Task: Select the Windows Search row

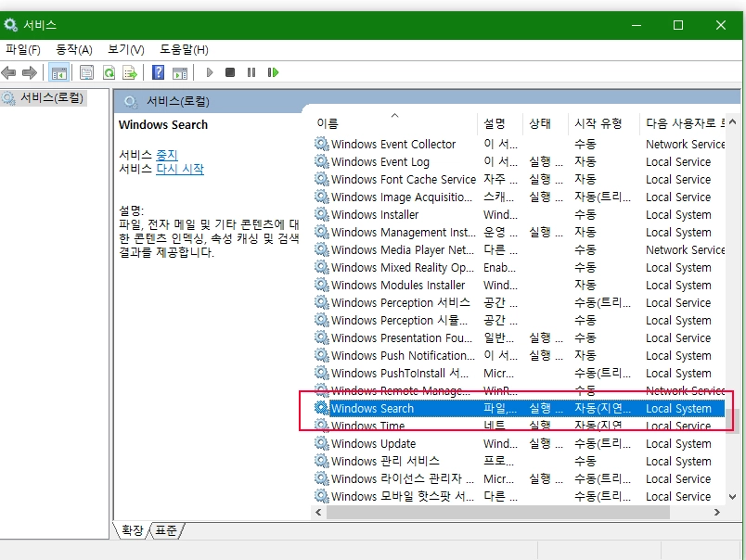Action: tap(519, 408)
